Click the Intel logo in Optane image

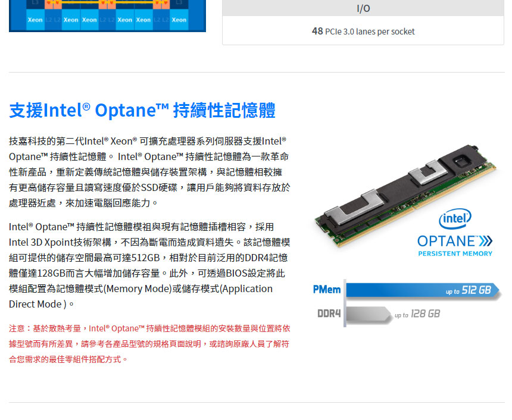(x=455, y=218)
